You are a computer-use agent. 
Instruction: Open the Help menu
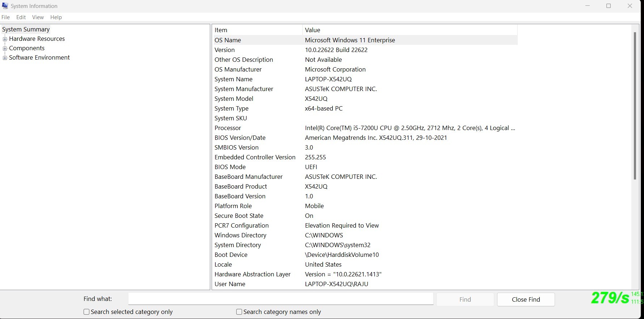pos(56,17)
